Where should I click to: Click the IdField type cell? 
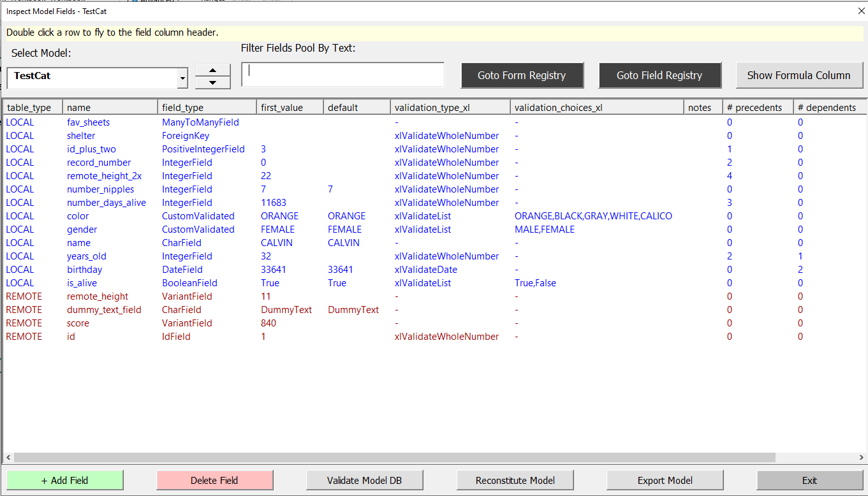pyautogui.click(x=176, y=337)
